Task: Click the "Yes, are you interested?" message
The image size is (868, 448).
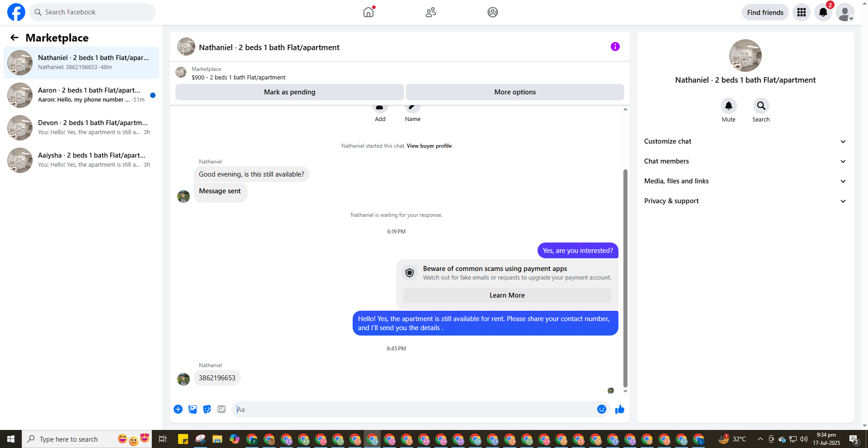Action: click(578, 251)
